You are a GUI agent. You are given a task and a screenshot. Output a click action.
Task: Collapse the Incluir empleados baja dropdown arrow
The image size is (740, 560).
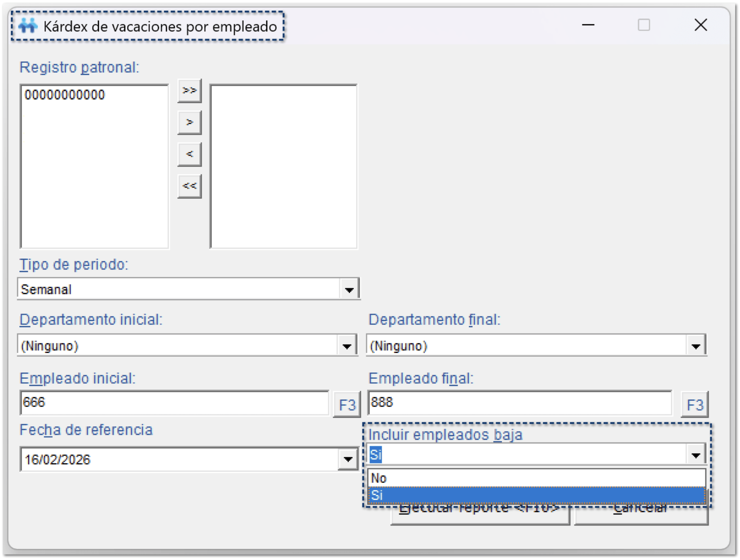click(x=696, y=455)
